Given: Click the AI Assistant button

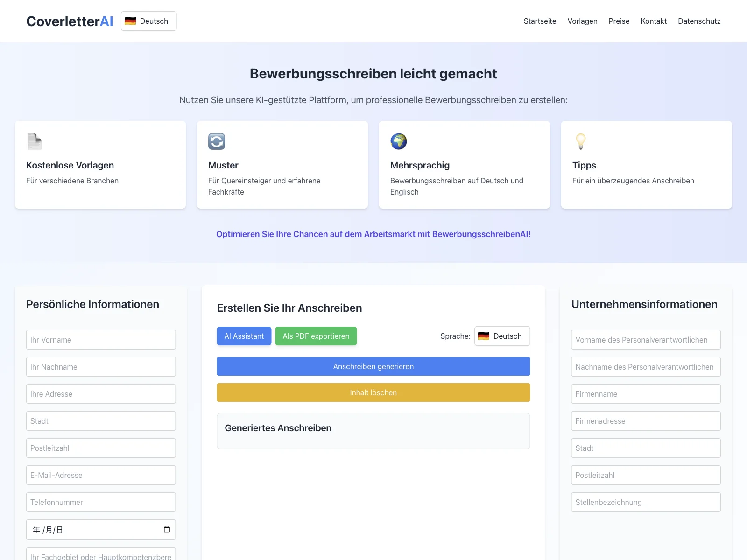Looking at the screenshot, I should pos(244,336).
